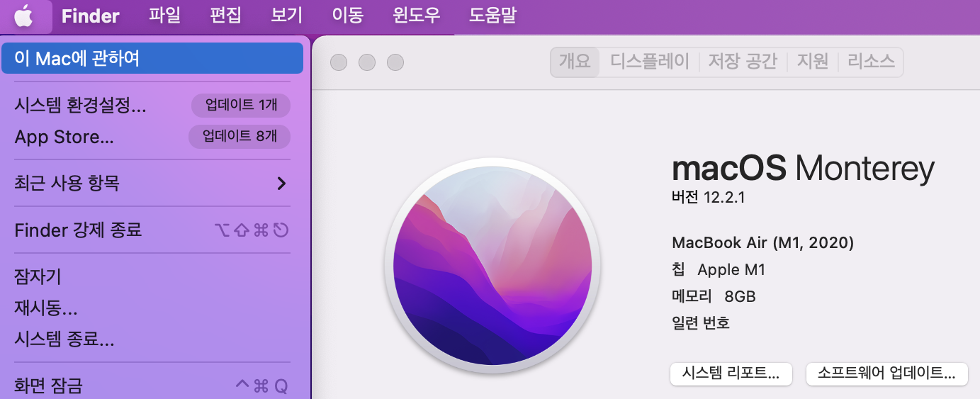
Task: Minimize the About This Mac window
Action: [367, 62]
